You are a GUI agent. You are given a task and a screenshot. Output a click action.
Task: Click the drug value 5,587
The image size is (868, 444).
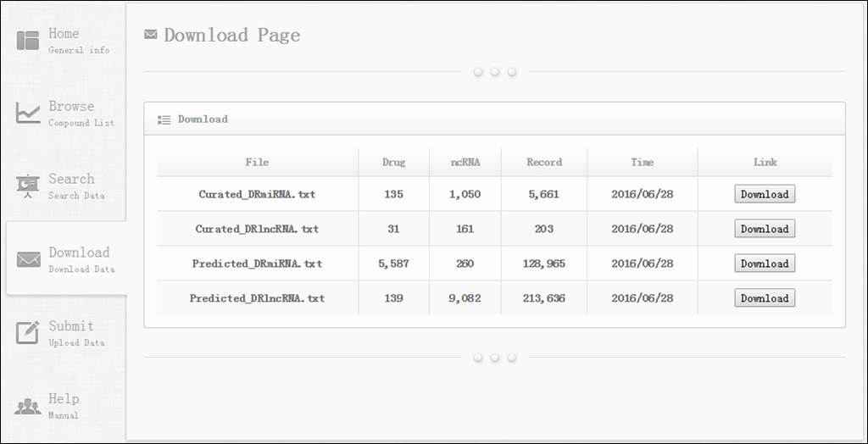(x=393, y=264)
